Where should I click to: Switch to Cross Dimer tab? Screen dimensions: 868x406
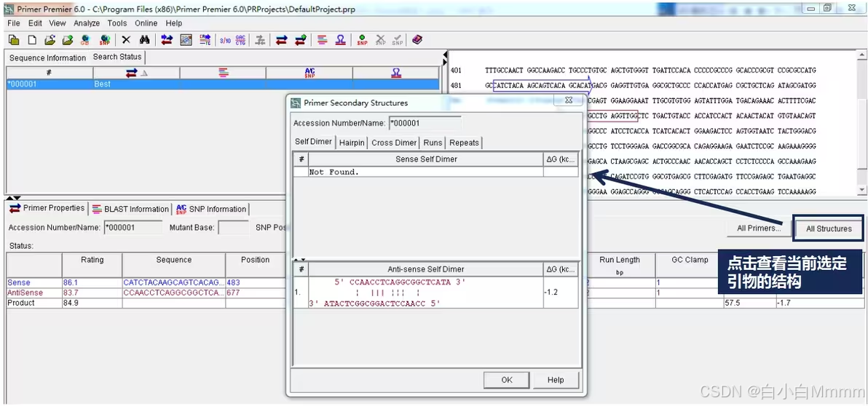(394, 143)
